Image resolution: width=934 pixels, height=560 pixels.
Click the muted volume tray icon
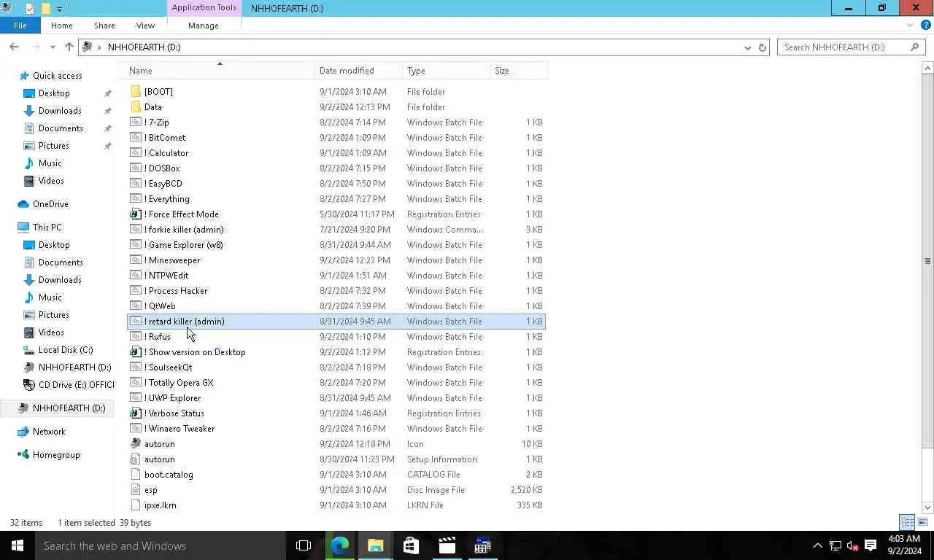852,545
